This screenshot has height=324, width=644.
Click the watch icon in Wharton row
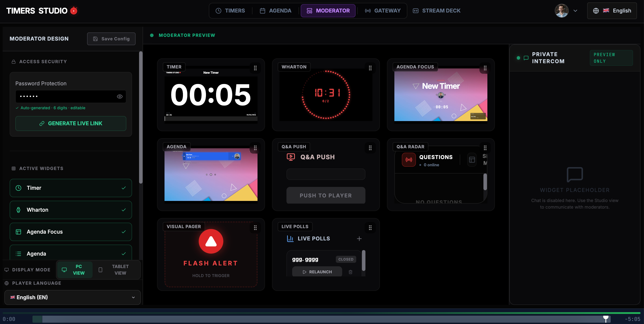click(x=18, y=210)
